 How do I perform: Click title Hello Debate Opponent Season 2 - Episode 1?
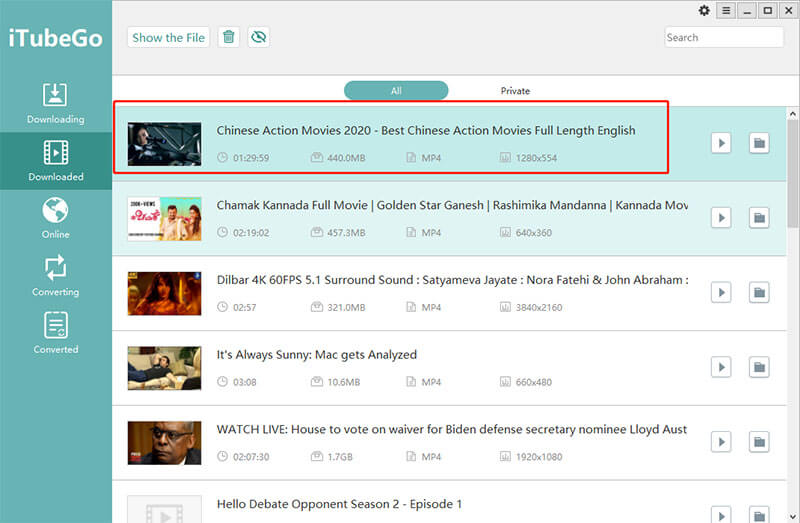pos(339,504)
